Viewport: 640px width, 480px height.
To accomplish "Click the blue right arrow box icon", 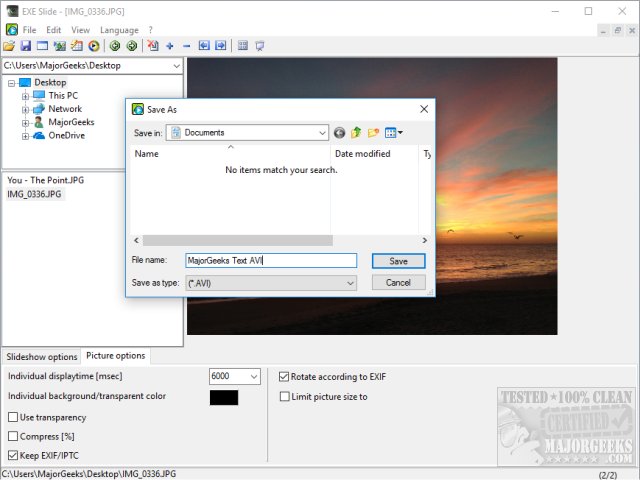I will pyautogui.click(x=220, y=45).
